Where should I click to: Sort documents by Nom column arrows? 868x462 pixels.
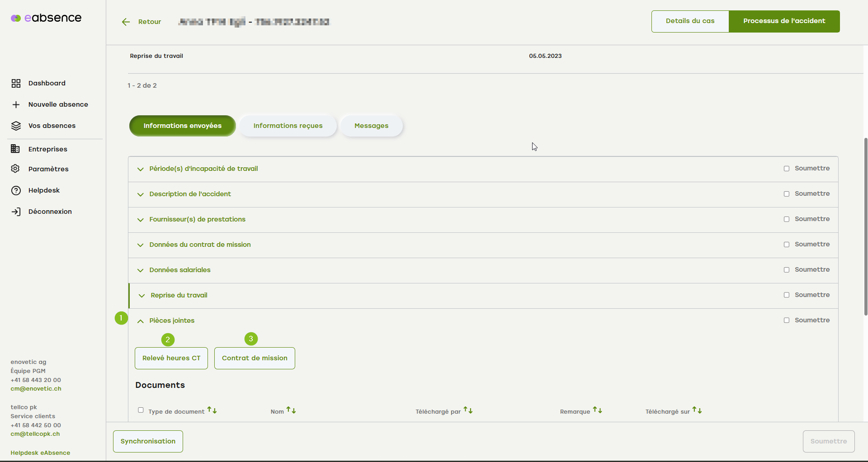pos(291,410)
